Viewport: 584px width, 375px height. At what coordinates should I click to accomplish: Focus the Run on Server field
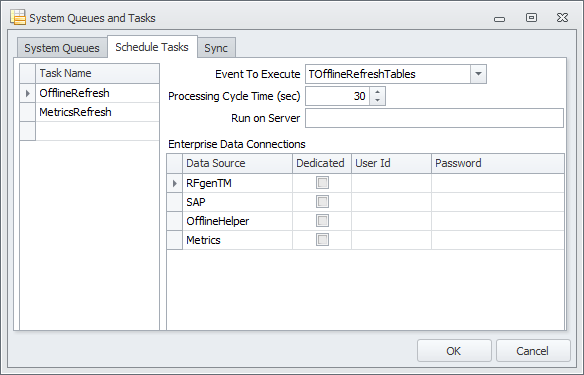pyautogui.click(x=434, y=118)
